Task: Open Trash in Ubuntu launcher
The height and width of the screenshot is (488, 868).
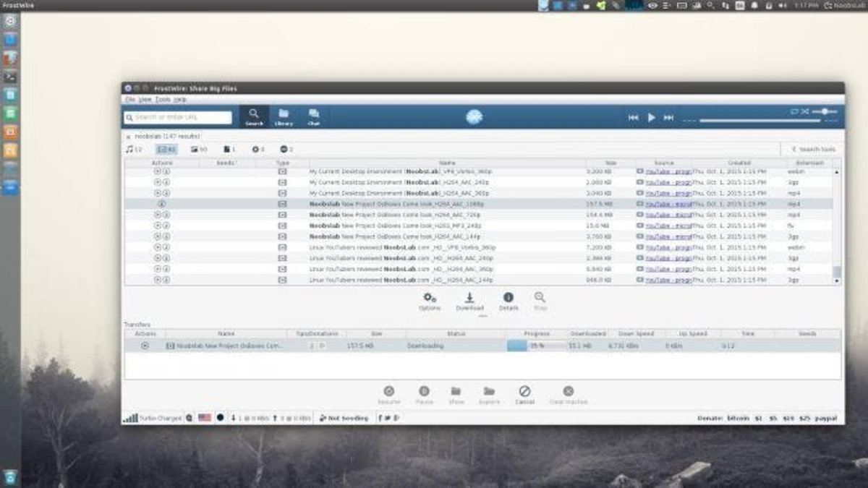Action: click(x=10, y=476)
